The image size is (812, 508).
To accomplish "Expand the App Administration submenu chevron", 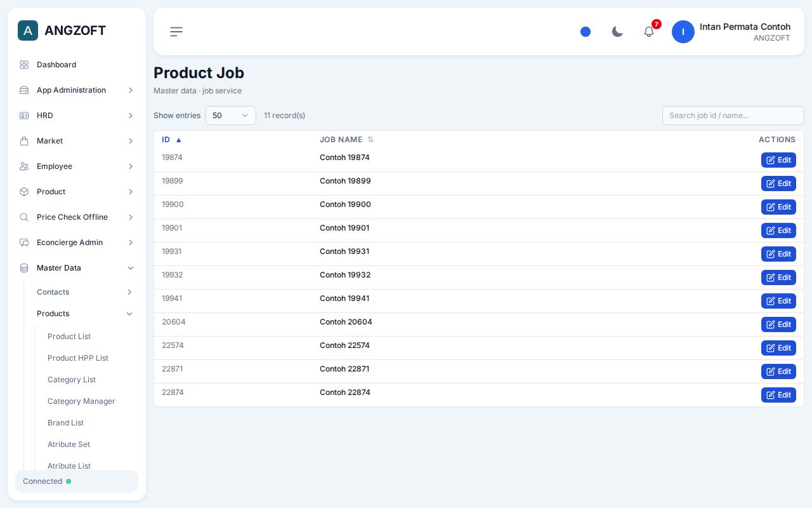I will pyautogui.click(x=131, y=90).
